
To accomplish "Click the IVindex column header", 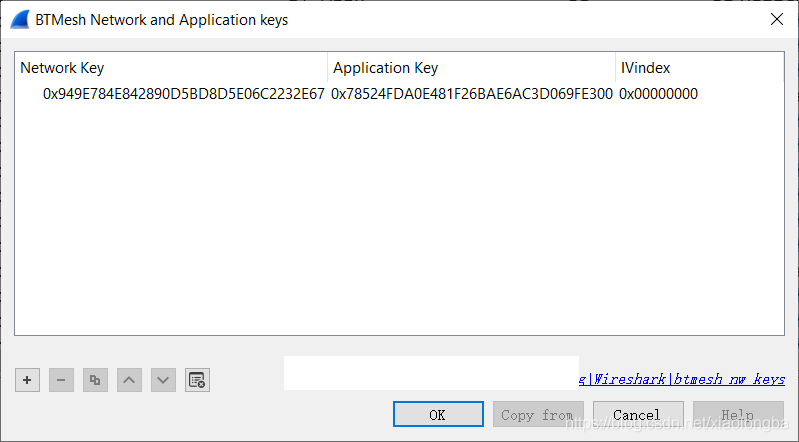I will coord(698,68).
